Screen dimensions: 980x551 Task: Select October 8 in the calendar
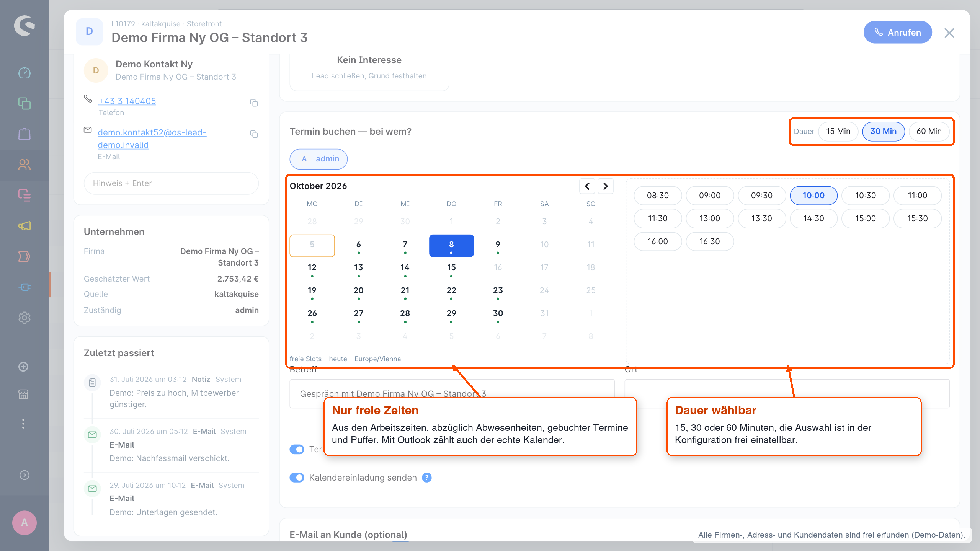(x=451, y=246)
